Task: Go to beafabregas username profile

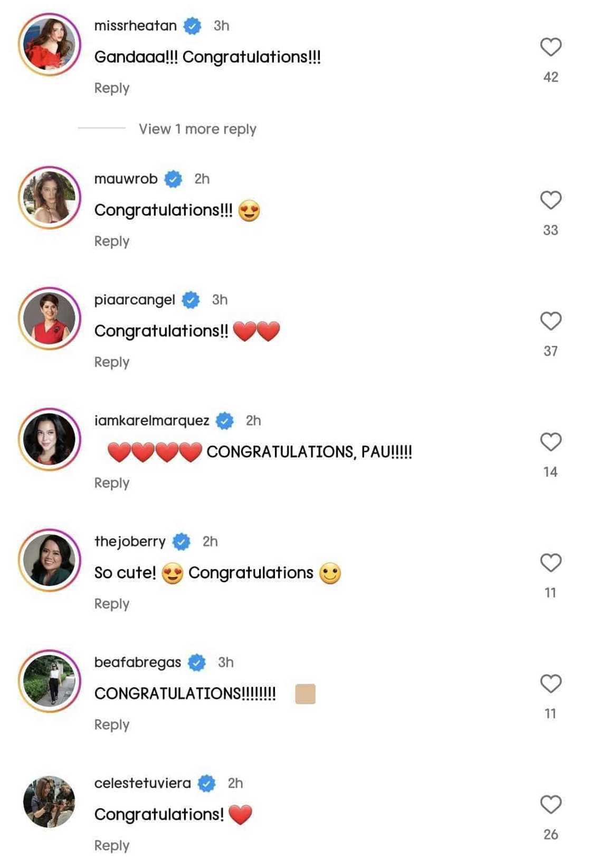Action: coord(137,662)
